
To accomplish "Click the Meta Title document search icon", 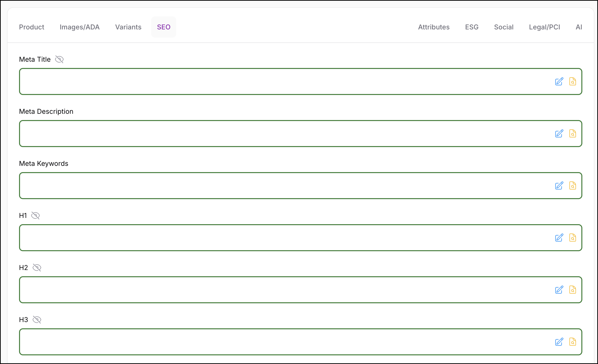I will (572, 81).
